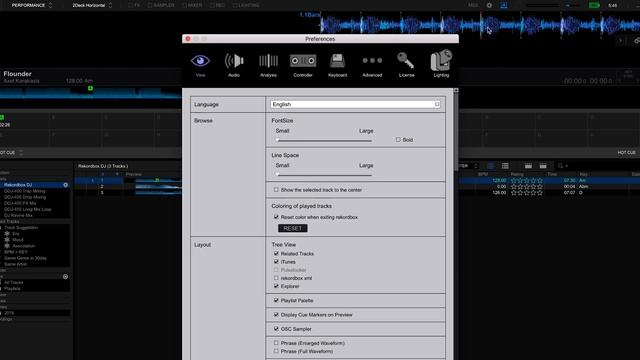Screen dimensions: 640x360
Task: Uncheck Explorer in Tree View
Action: (x=276, y=286)
